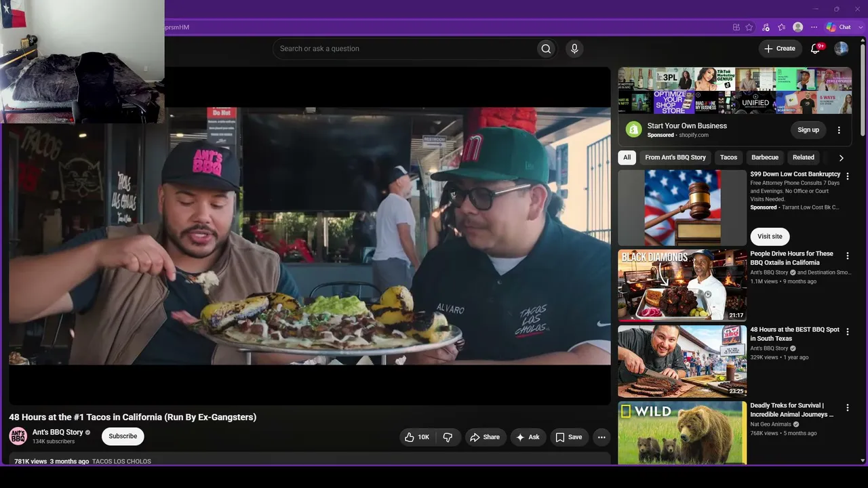Open more actions menu under the video
The width and height of the screenshot is (868, 488).
[x=601, y=437]
